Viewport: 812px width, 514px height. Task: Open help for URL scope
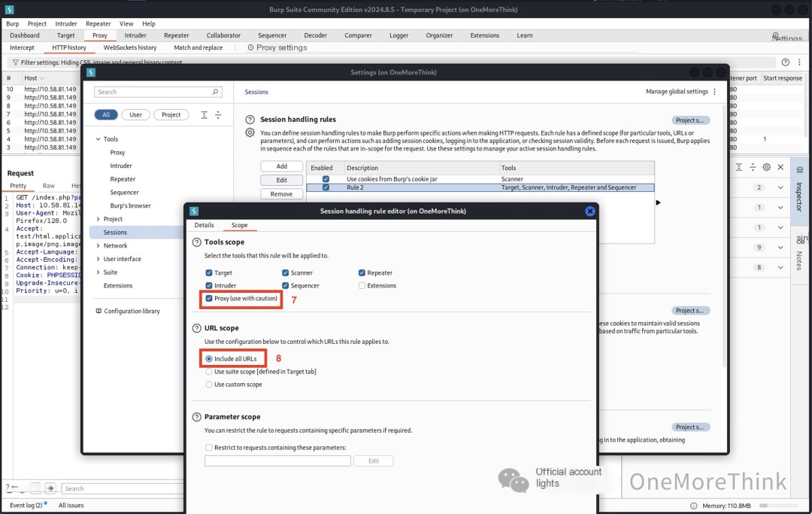click(x=197, y=328)
